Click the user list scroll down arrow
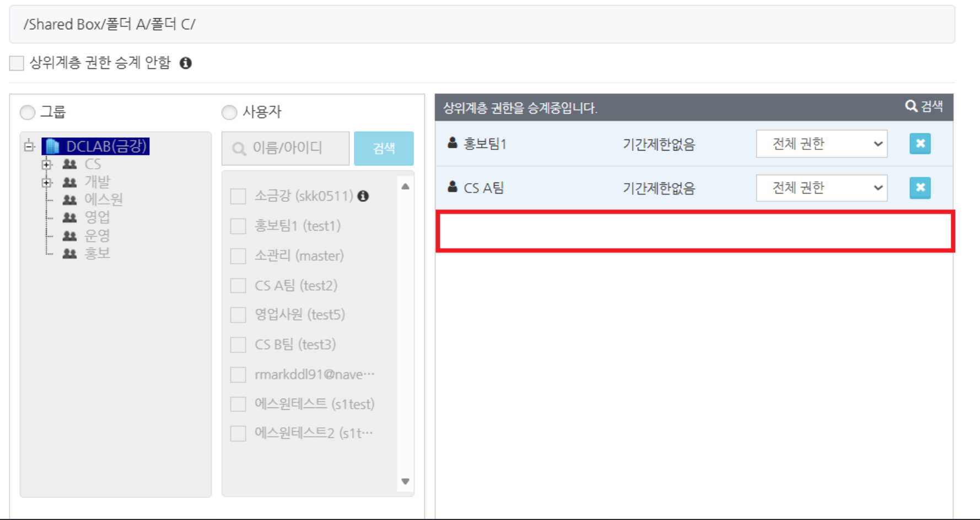 (x=405, y=481)
